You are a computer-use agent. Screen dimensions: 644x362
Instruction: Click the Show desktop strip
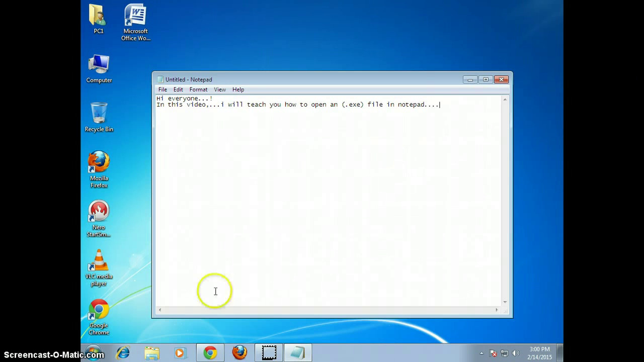tap(559, 353)
